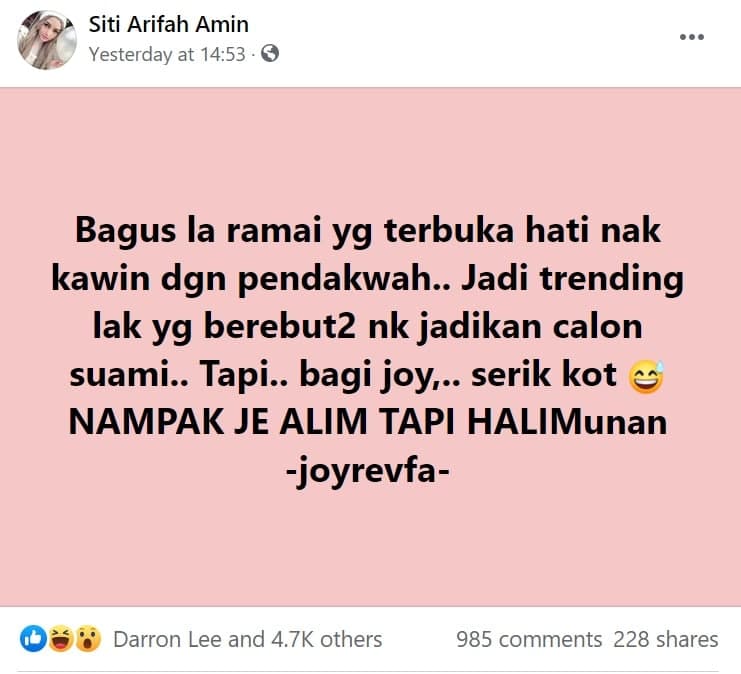The image size is (741, 674).
Task: Click the HALIMunan capitalized text line
Action: [368, 422]
